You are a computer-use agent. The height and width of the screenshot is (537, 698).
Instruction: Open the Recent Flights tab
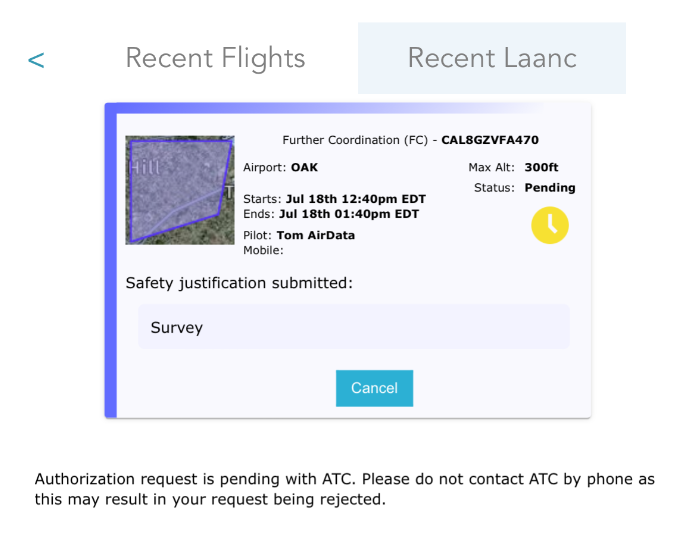point(215,58)
